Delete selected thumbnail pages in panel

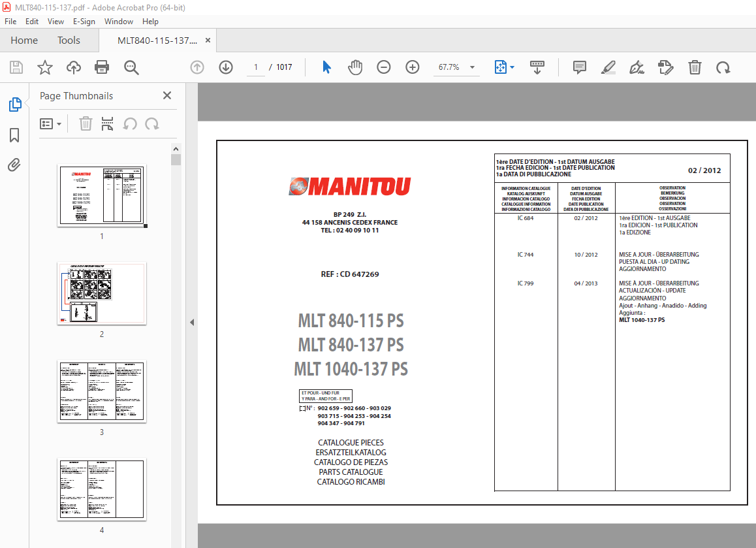click(x=86, y=124)
